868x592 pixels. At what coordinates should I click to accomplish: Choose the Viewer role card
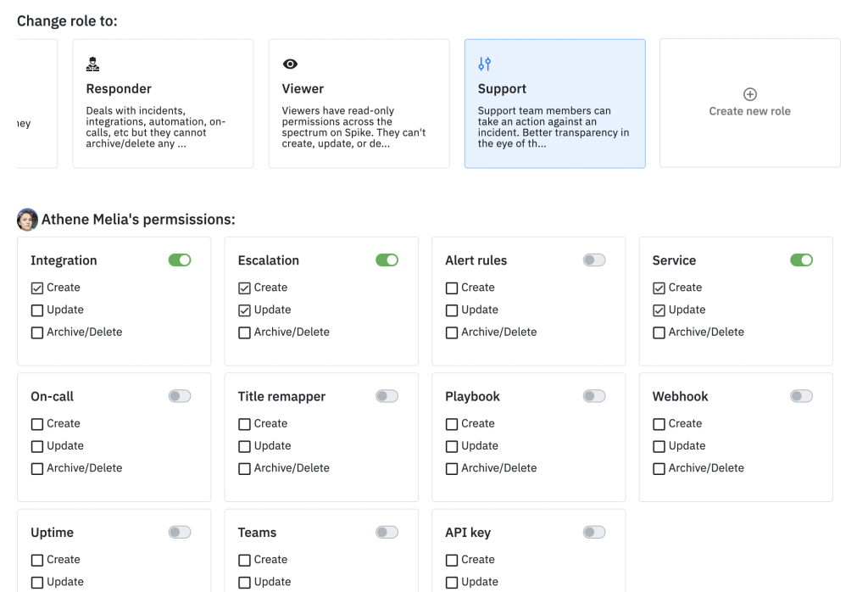tap(359, 103)
